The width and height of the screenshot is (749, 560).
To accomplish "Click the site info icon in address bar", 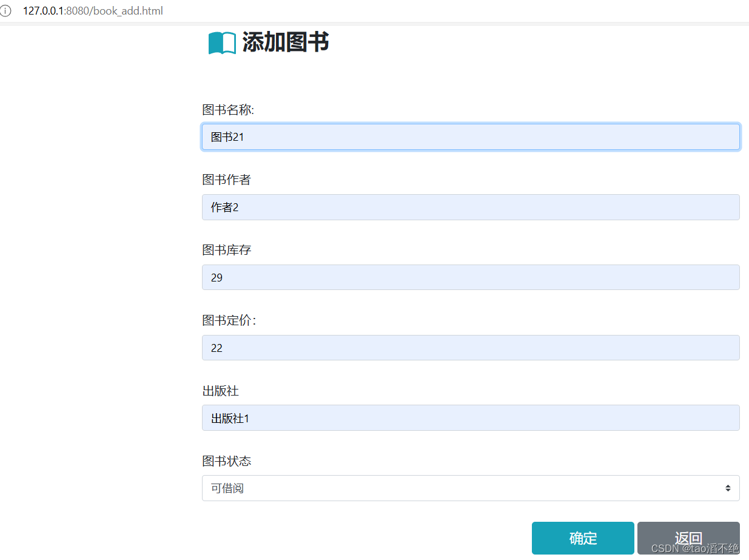I will [x=5, y=11].
